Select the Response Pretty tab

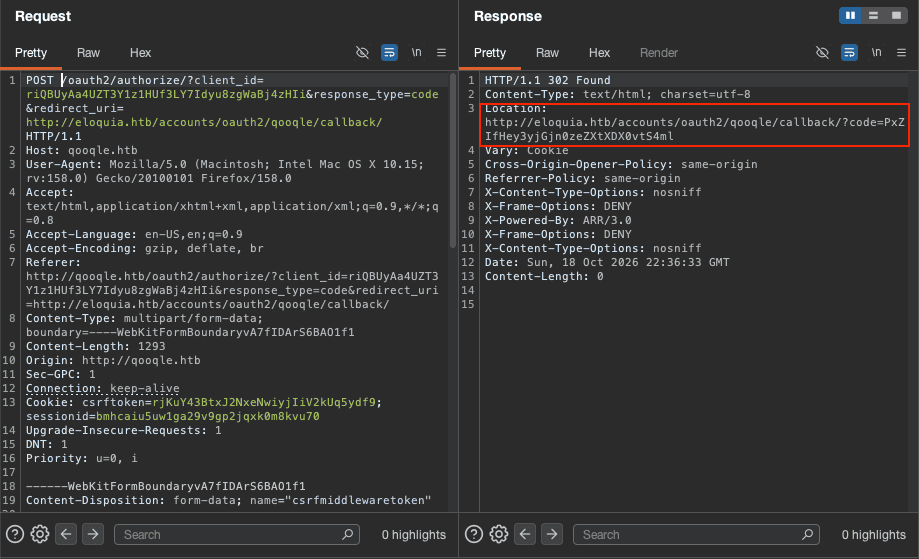(x=490, y=53)
